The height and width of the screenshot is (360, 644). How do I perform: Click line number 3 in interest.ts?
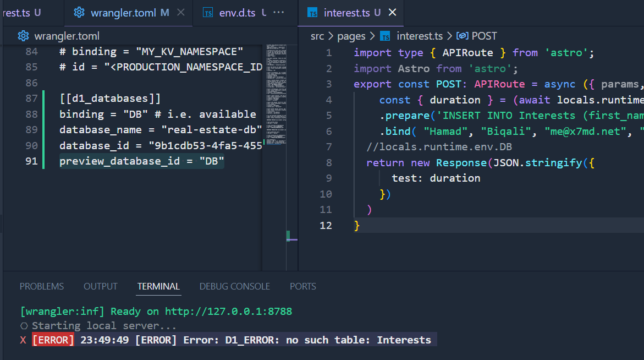click(x=328, y=84)
